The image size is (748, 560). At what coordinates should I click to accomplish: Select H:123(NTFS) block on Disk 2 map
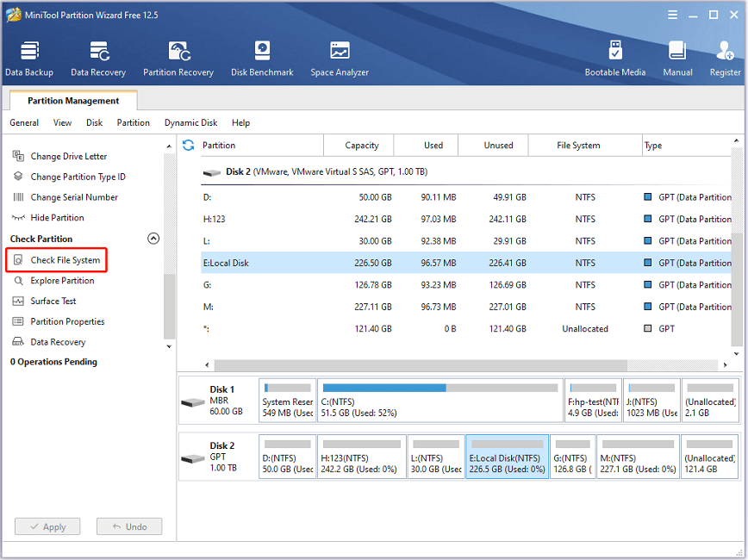362,457
